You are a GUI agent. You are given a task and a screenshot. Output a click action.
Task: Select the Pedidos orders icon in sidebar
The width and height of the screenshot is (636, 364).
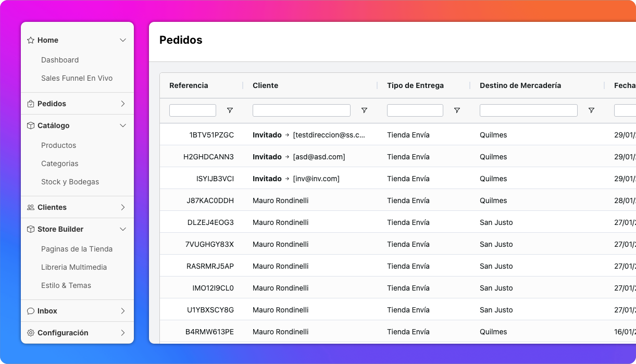[31, 104]
